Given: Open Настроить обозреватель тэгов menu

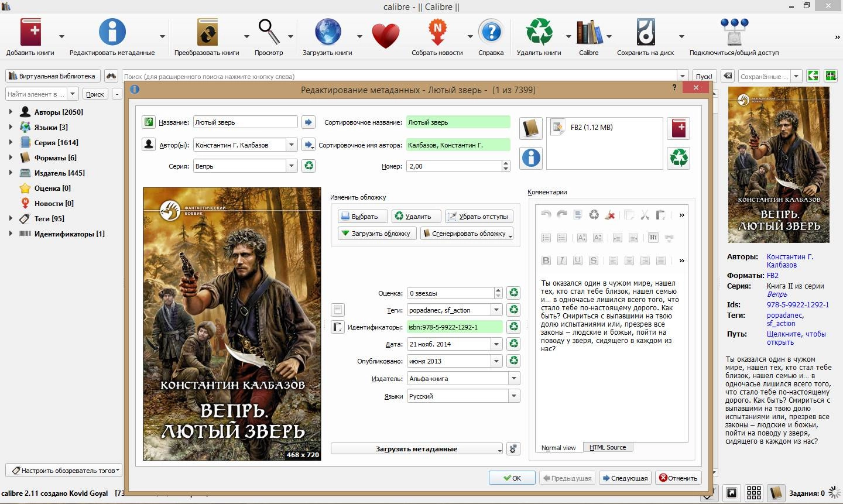Looking at the screenshot, I should pyautogui.click(x=64, y=470).
